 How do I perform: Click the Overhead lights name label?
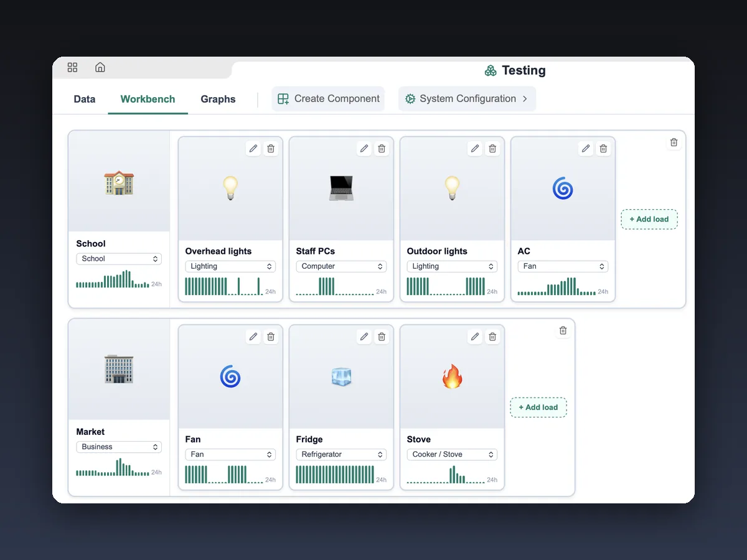pos(218,251)
